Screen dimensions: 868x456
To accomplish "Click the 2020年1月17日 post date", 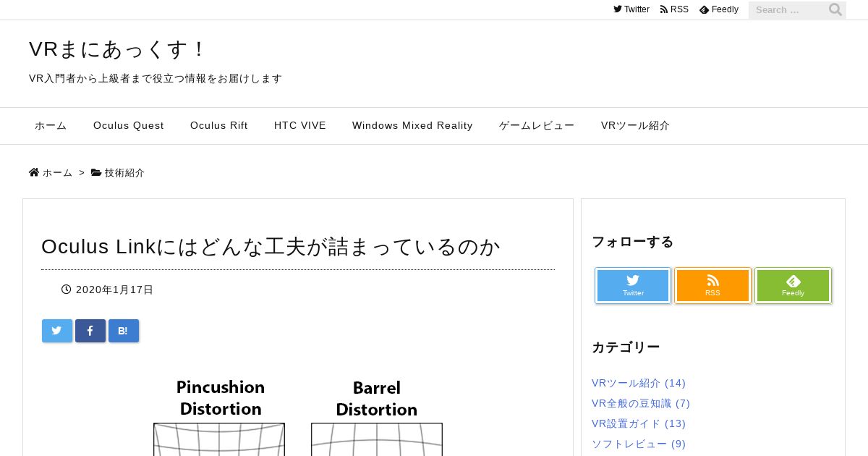I will (x=114, y=290).
